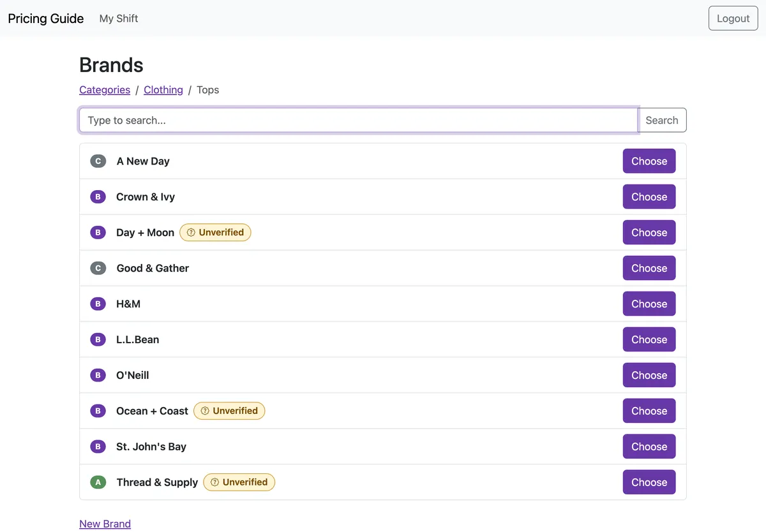Choose the H&M brand

649,304
